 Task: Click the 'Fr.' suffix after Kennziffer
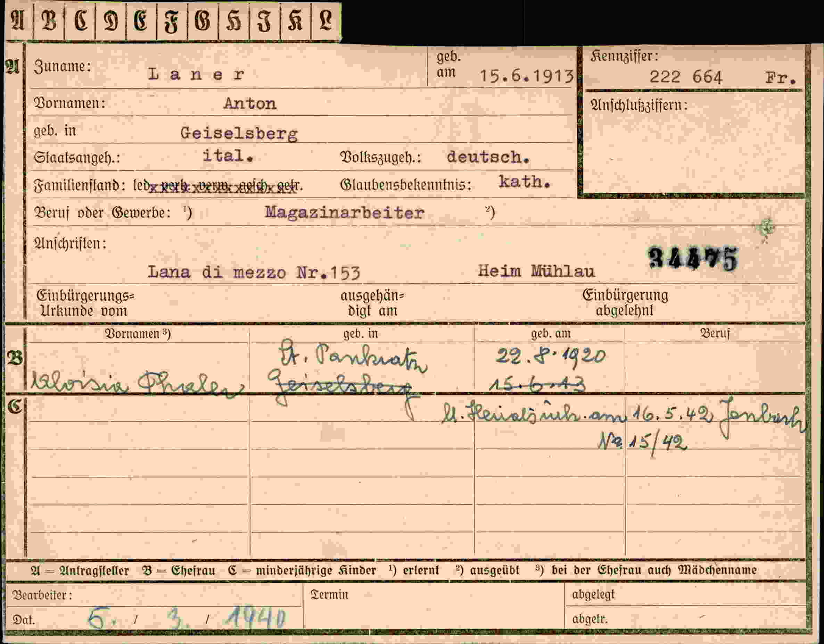[781, 78]
